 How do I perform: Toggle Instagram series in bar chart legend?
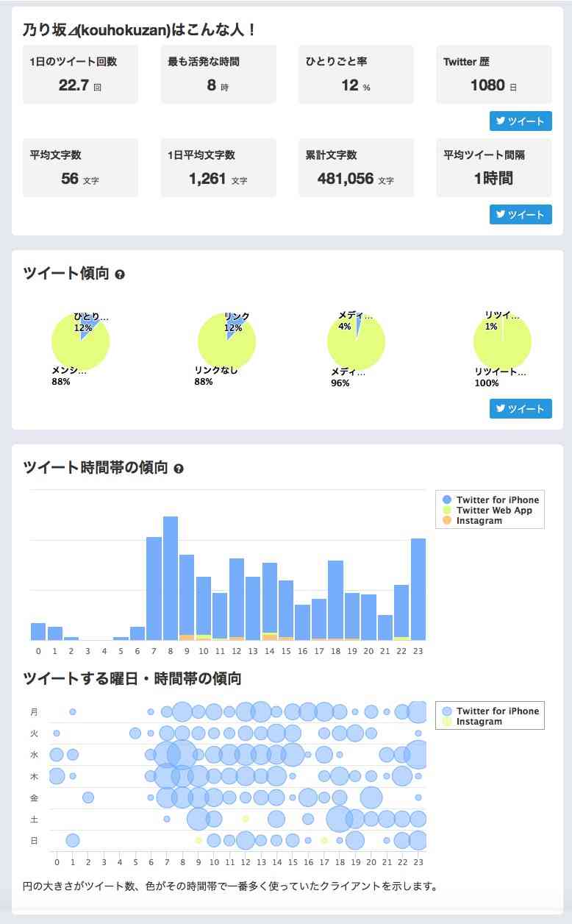[479, 521]
